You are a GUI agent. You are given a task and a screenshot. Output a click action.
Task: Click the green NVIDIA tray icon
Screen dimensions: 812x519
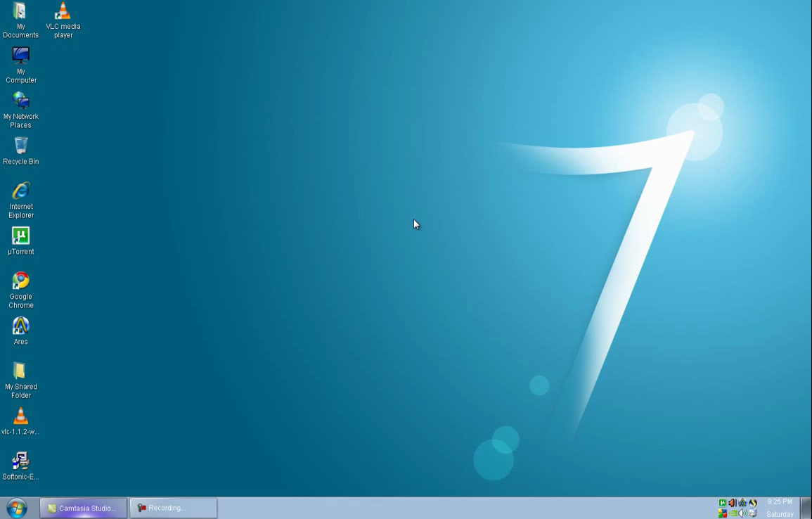coord(733,513)
